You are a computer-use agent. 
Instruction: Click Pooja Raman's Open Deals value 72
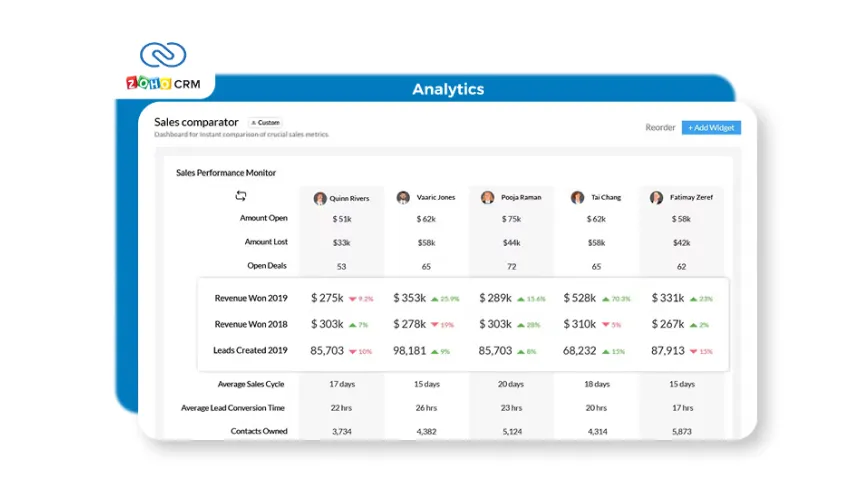[x=510, y=267]
